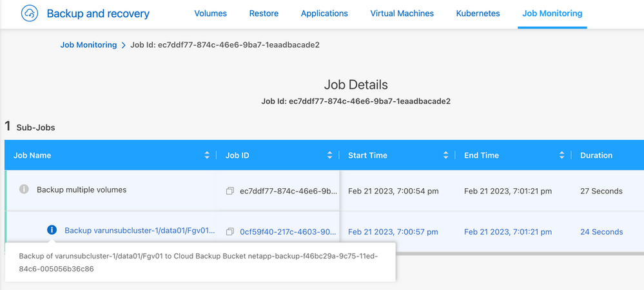Copy job ID 0cf59f40 using copy icon
The image size is (644, 290).
click(229, 232)
